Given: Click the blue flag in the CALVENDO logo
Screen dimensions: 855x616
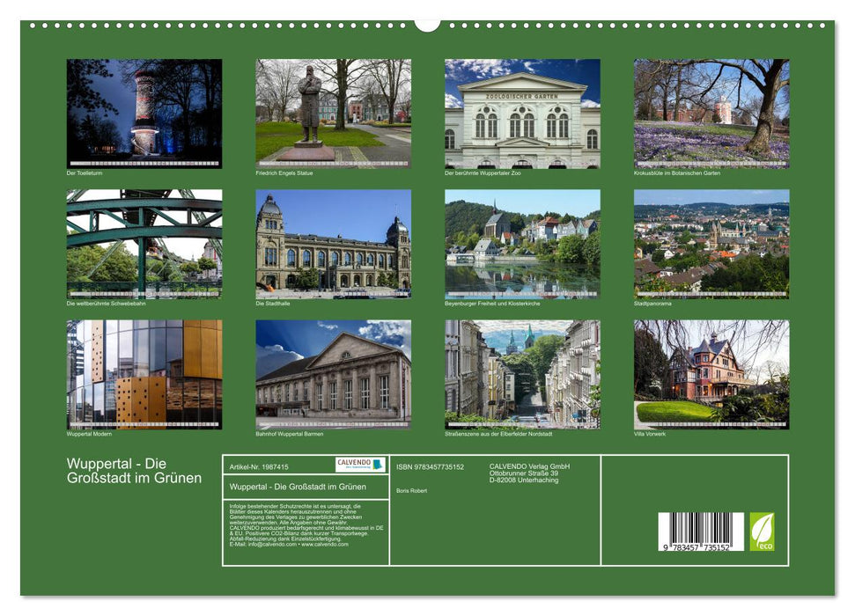Looking at the screenshot, I should pyautogui.click(x=377, y=466).
